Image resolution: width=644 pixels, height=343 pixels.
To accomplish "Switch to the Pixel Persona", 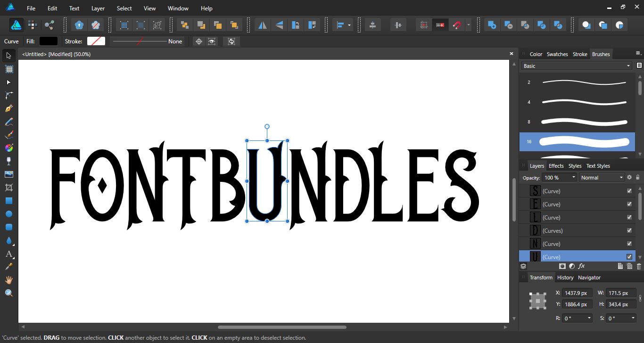I will coord(33,25).
